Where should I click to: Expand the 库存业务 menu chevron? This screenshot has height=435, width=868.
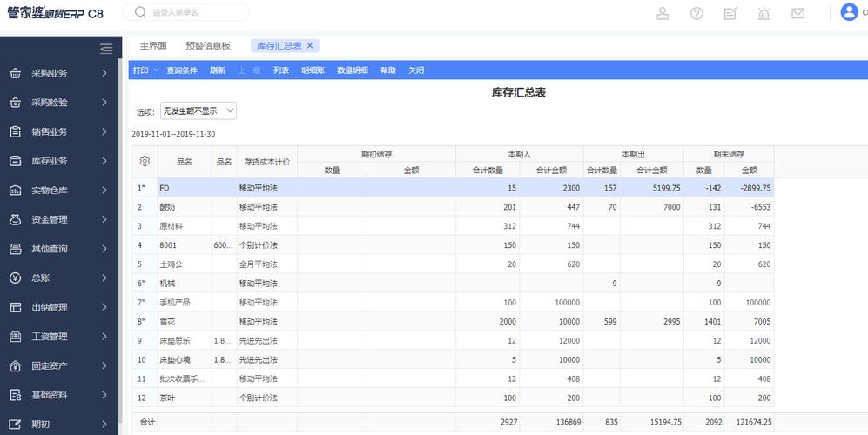104,161
